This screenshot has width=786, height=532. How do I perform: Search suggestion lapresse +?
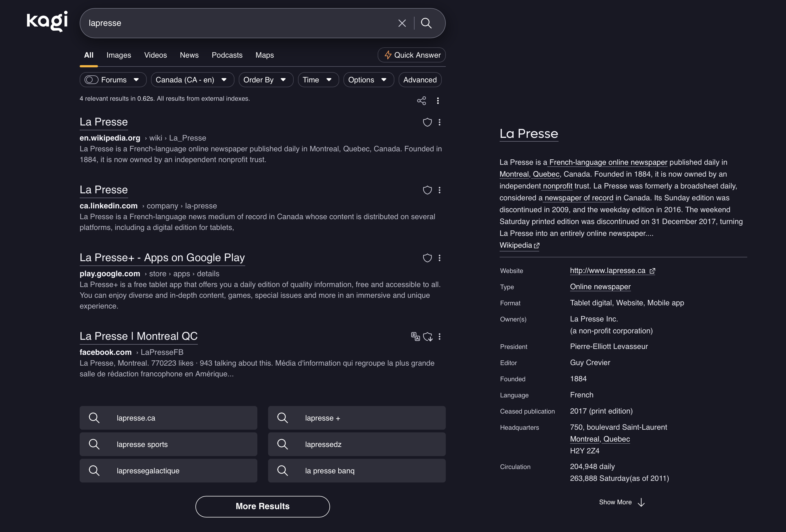click(x=357, y=418)
